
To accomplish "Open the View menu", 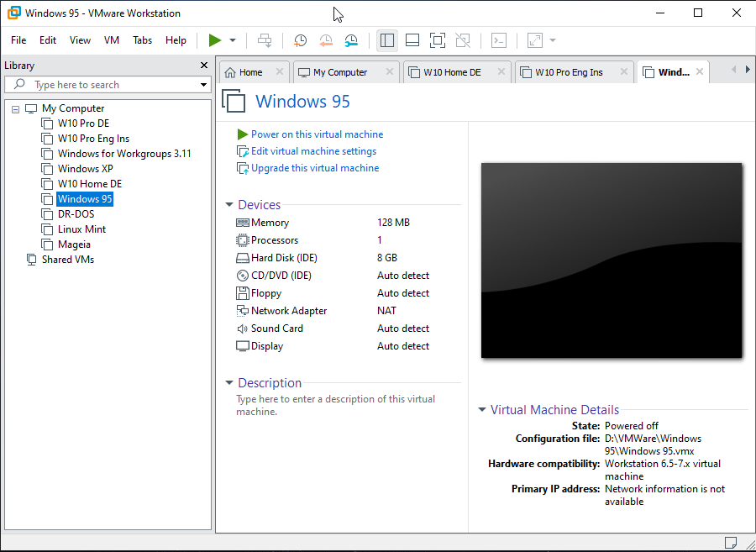I will point(80,40).
